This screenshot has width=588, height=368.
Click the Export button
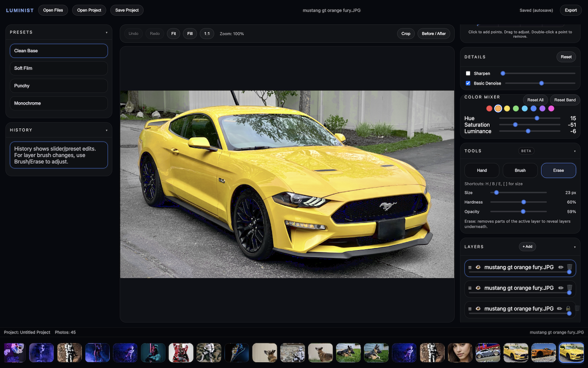pyautogui.click(x=570, y=10)
